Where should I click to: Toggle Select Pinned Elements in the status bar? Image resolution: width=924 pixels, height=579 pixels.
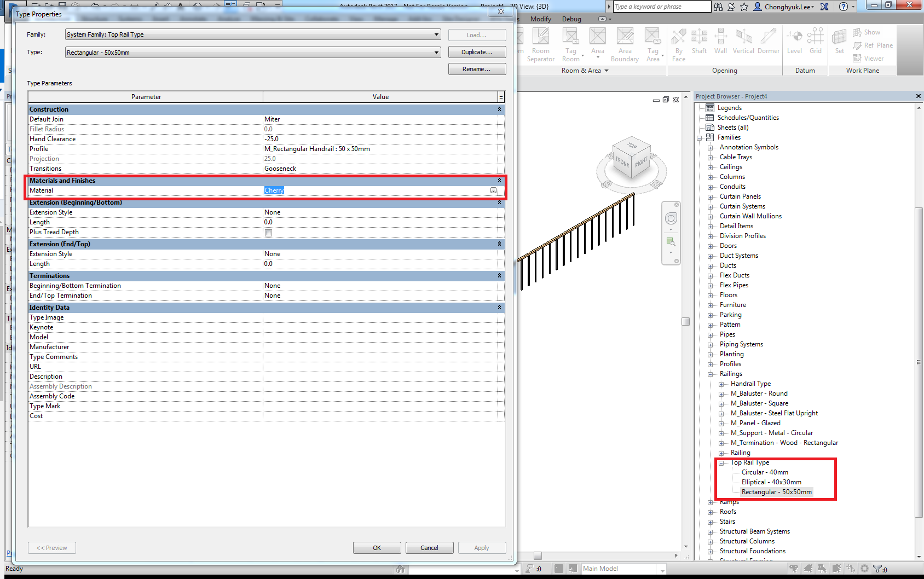coord(822,569)
